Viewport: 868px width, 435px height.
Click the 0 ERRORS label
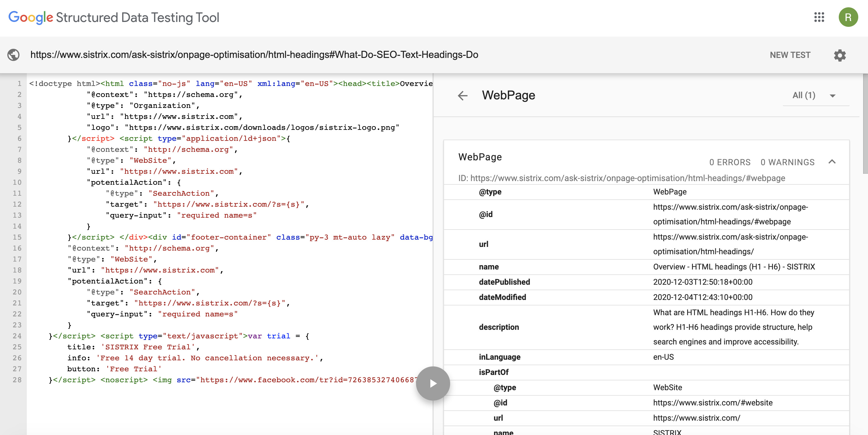(x=729, y=162)
